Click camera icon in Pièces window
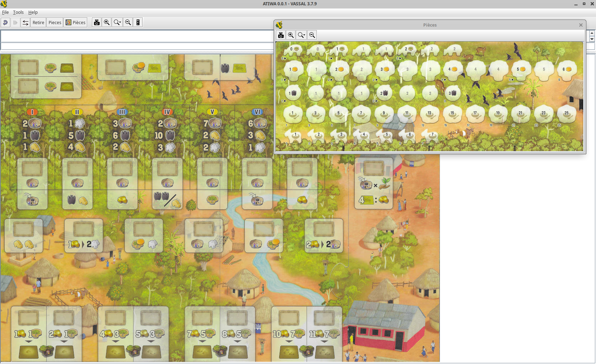This screenshot has height=364, width=596. [281, 35]
